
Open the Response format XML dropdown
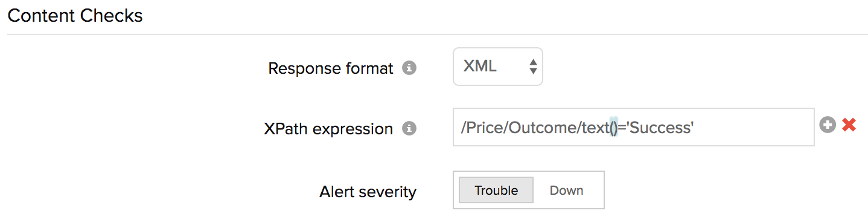tap(498, 67)
